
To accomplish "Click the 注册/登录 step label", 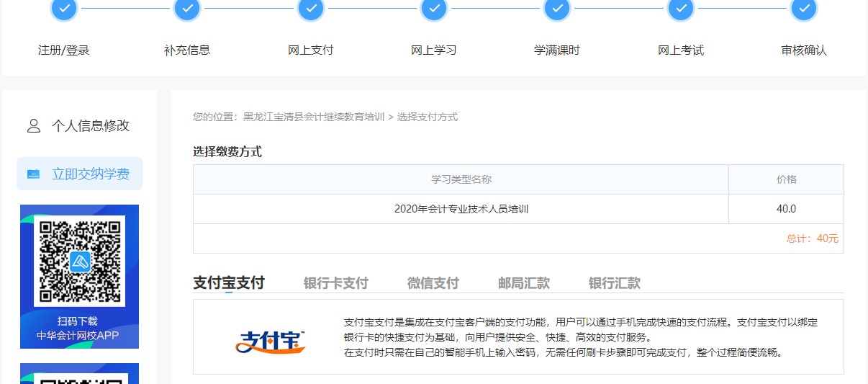I will 64,50.
